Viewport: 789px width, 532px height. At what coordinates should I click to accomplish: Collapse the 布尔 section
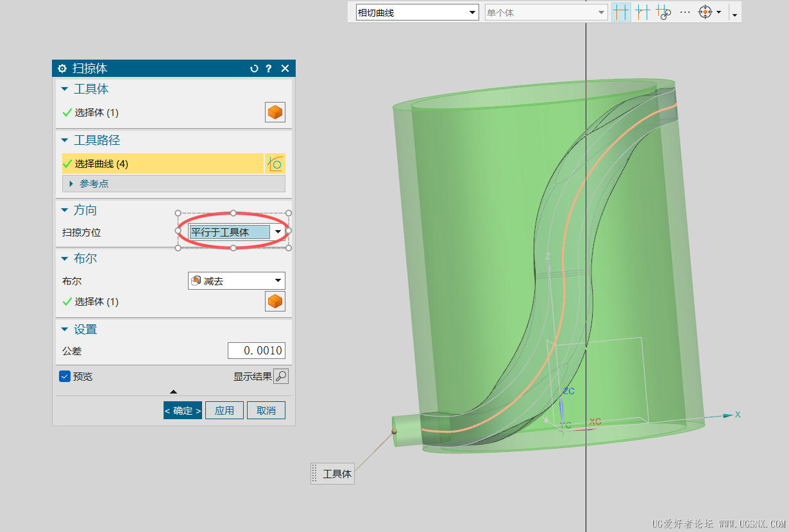click(64, 259)
